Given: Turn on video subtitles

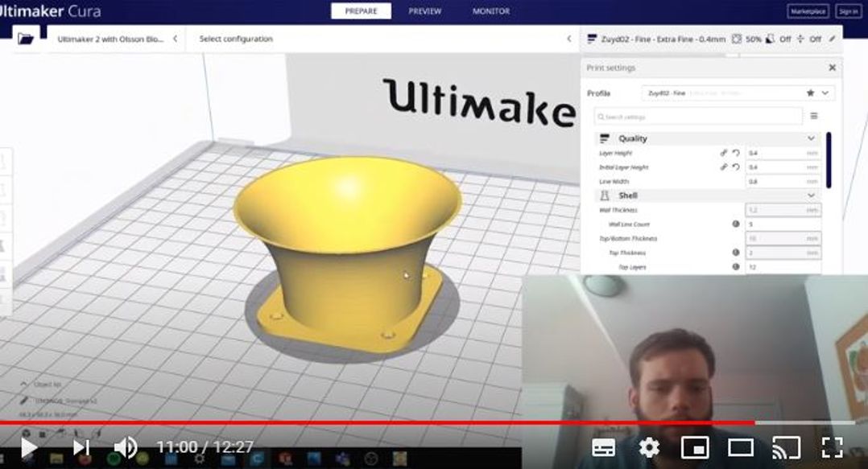Looking at the screenshot, I should [603, 447].
